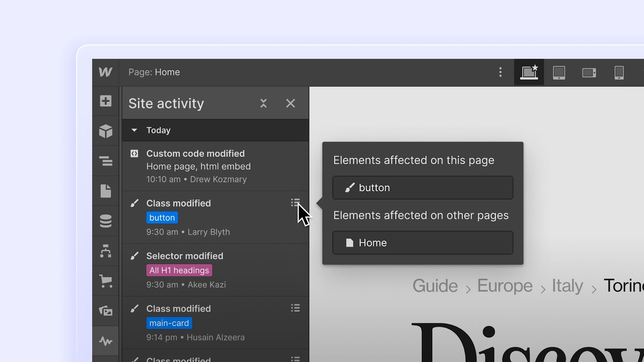Switch to desktop base breakpoint
644x362 pixels.
529,72
